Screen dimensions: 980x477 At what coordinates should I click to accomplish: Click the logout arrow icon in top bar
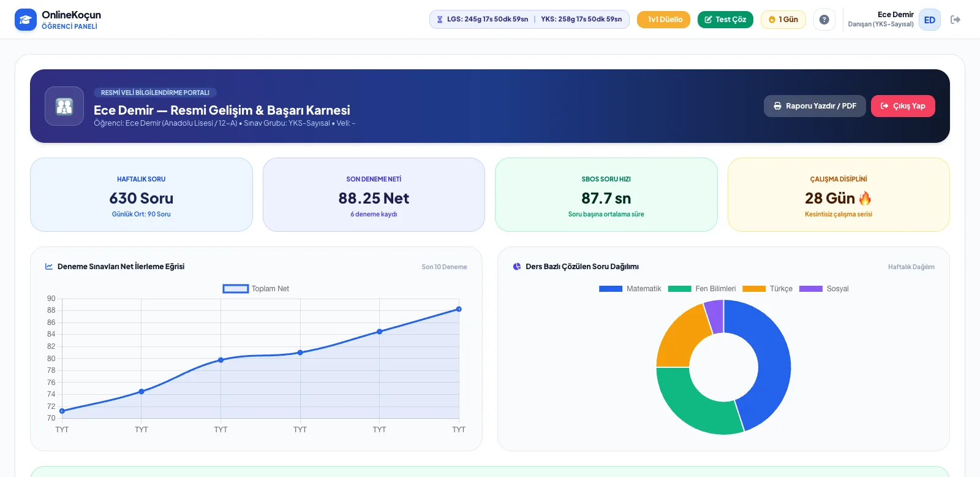(x=956, y=20)
